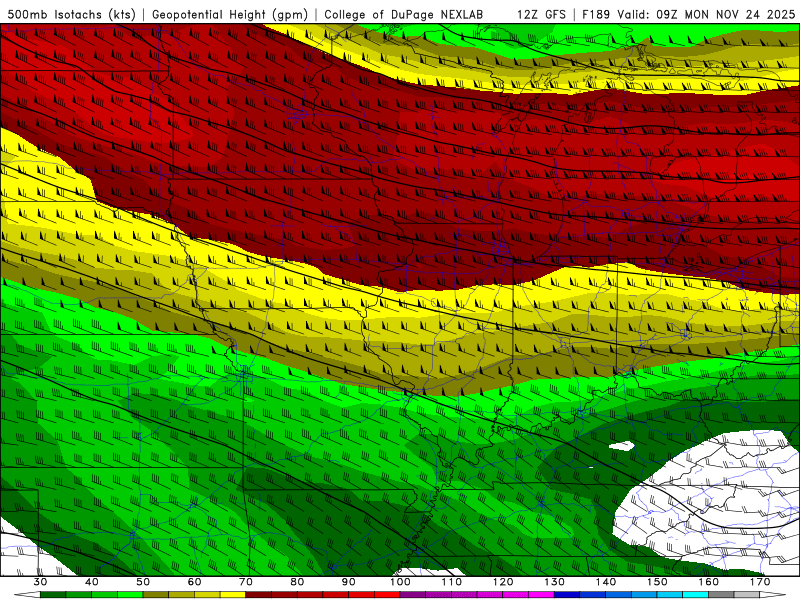Select the 'Geopotential Height (gpm)' header label

click(230, 15)
